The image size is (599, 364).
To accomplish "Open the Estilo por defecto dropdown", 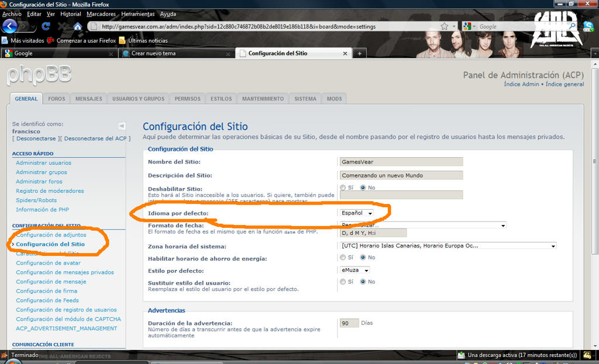I will tap(354, 270).
